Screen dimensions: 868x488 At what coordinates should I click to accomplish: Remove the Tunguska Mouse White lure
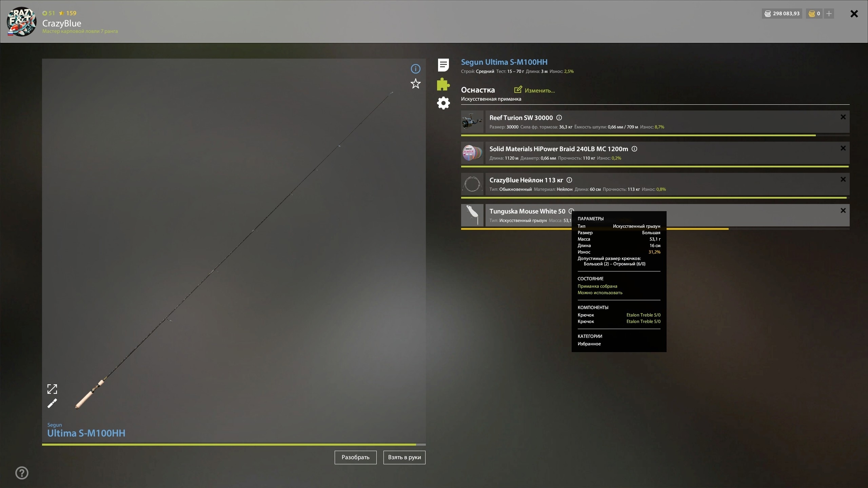coord(843,210)
